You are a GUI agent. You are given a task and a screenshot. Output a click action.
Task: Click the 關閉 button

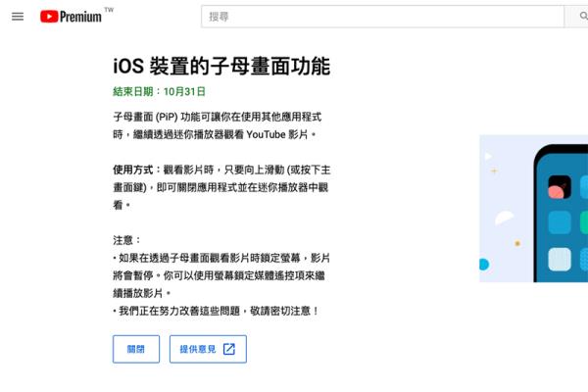point(136,349)
